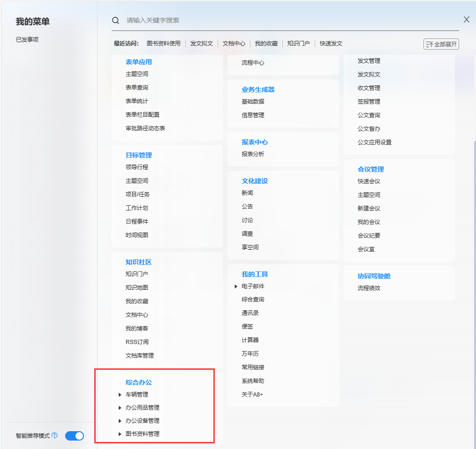Open 流程绩效 under 协同驾驶舱
This screenshot has width=476, height=449.
pyautogui.click(x=369, y=288)
